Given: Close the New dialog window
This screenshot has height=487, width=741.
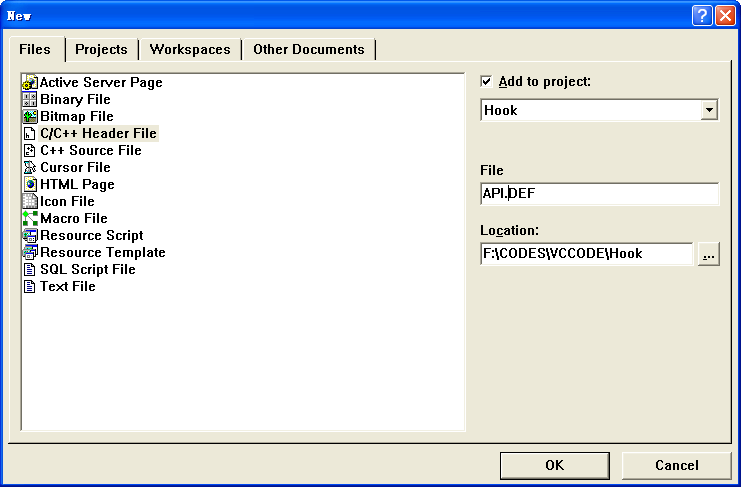Looking at the screenshot, I should click(x=725, y=16).
